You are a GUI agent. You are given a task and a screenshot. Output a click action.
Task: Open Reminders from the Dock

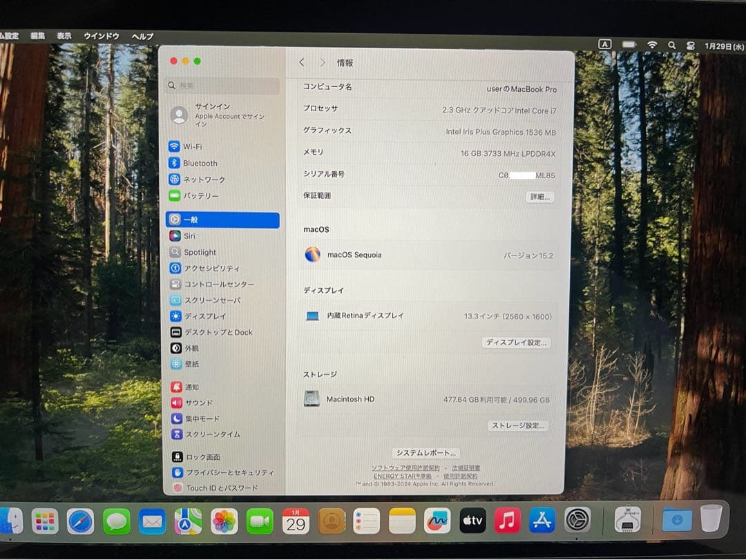tap(366, 521)
